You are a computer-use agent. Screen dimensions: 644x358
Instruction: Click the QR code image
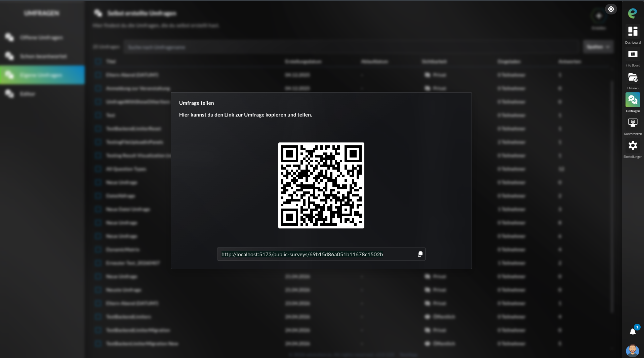coord(321,185)
